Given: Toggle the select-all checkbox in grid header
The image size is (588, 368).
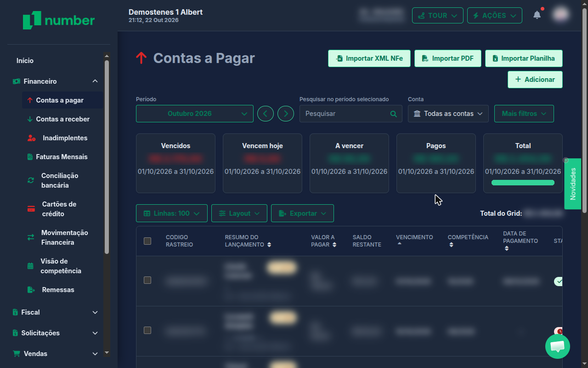Looking at the screenshot, I should (147, 241).
